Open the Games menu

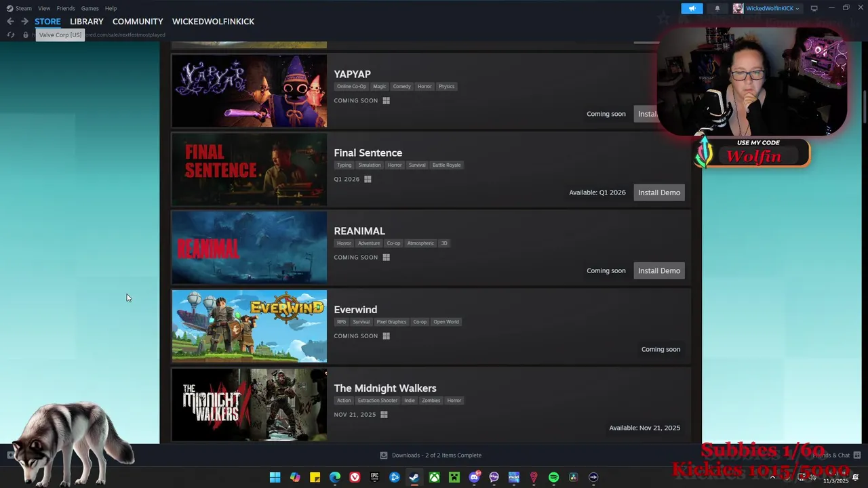(90, 8)
